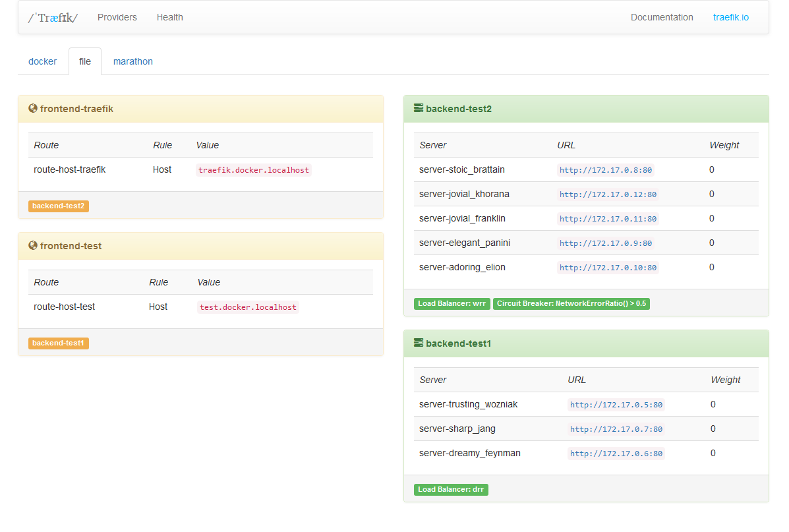789x532 pixels.
Task: Switch to the docker tab
Action: tap(42, 61)
